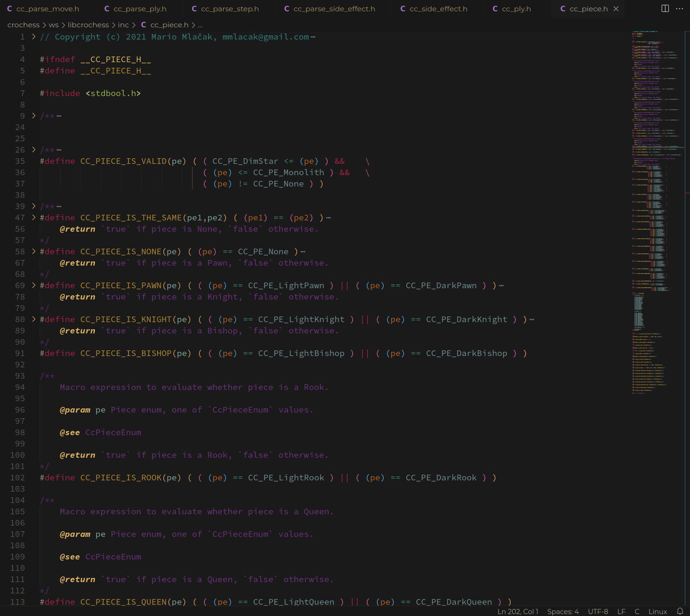Click the Linux configuration status item

pyautogui.click(x=658, y=611)
